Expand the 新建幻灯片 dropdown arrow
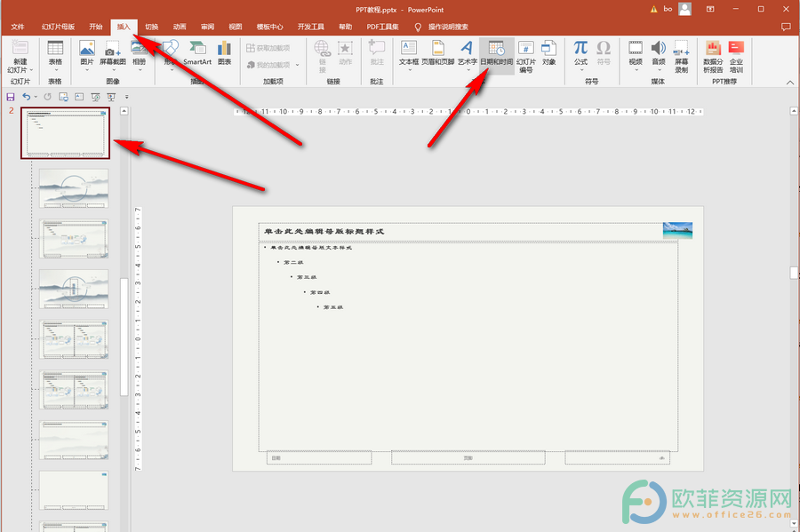Viewport: 800px width, 532px height. tap(32, 70)
